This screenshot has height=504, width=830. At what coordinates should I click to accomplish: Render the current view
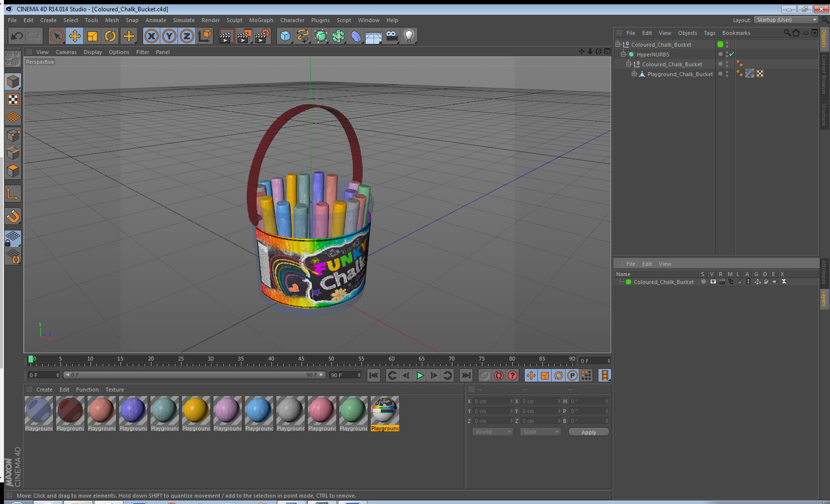pos(226,36)
